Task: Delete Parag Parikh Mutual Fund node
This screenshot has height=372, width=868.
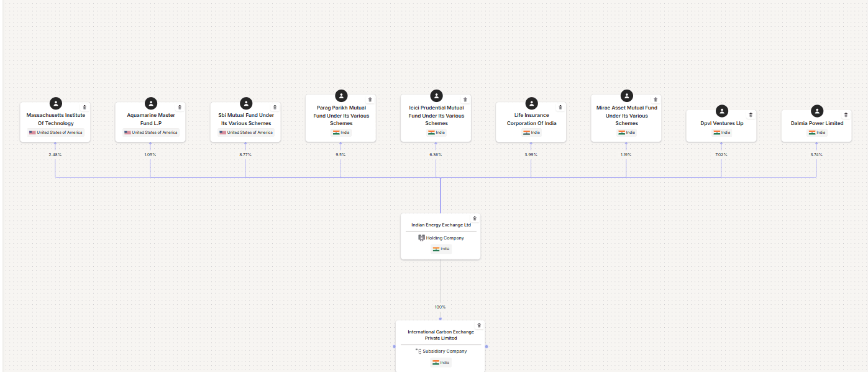Action: pos(370,99)
